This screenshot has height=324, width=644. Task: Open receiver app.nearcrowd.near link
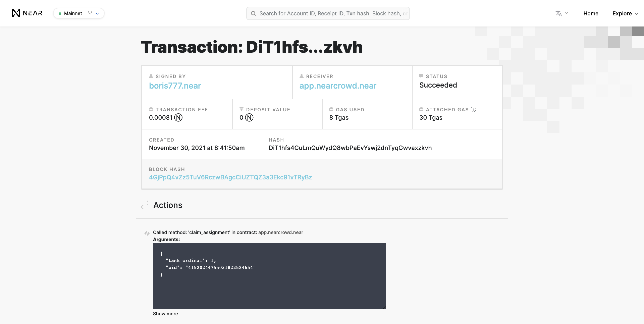[337, 86]
